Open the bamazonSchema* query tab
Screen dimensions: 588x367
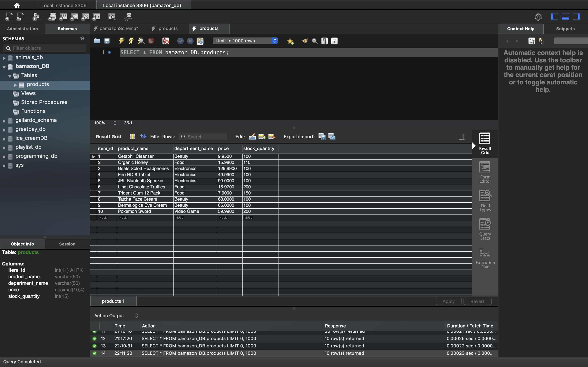119,29
